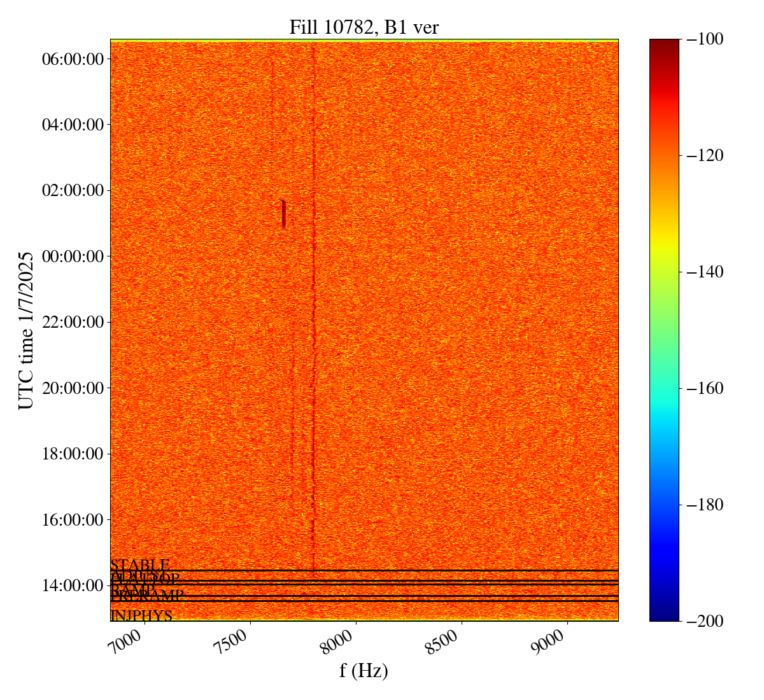The image size is (764, 700).
Task: Click the INJPHYS beam mode label
Action: (141, 616)
